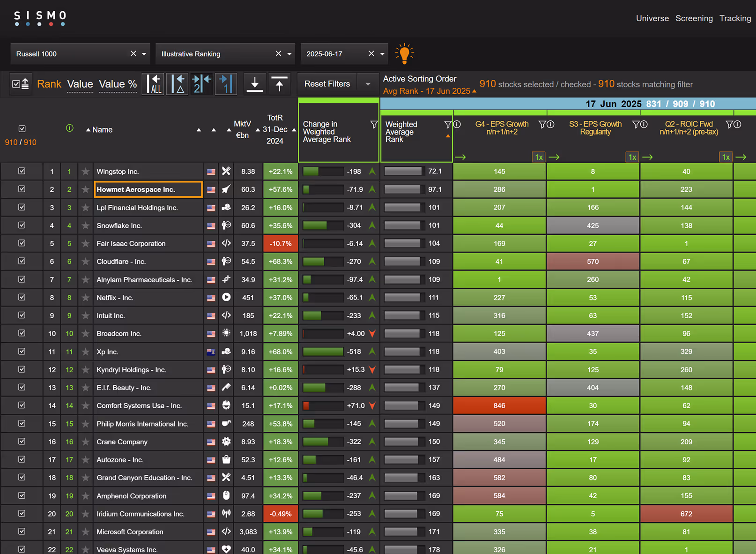756x554 pixels.
Task: Uncheck the Wingstop Inc. row checkbox
Action: (22, 171)
